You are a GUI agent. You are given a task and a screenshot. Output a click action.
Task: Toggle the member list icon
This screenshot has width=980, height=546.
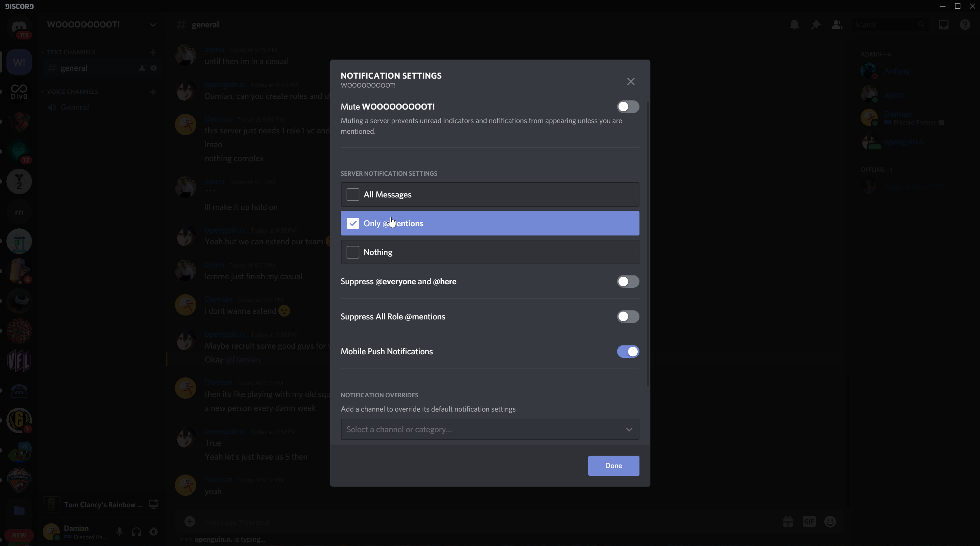coord(837,25)
